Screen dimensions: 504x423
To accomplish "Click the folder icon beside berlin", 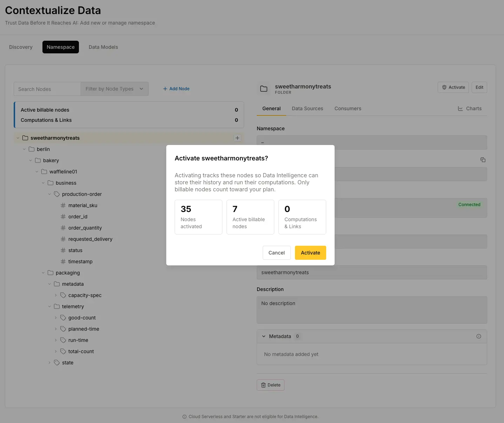I will [x=32, y=149].
